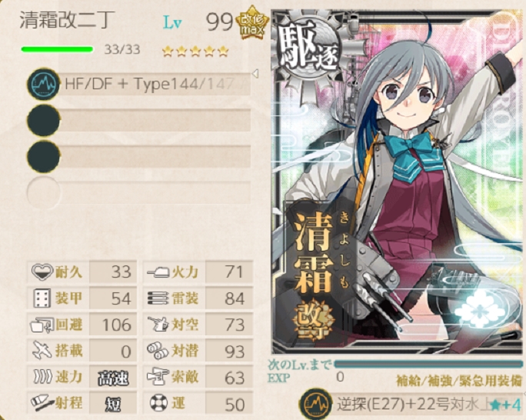Image resolution: width=526 pixels, height=420 pixels.
Task: Click the heart icon next to 耐久
Action: [42, 271]
